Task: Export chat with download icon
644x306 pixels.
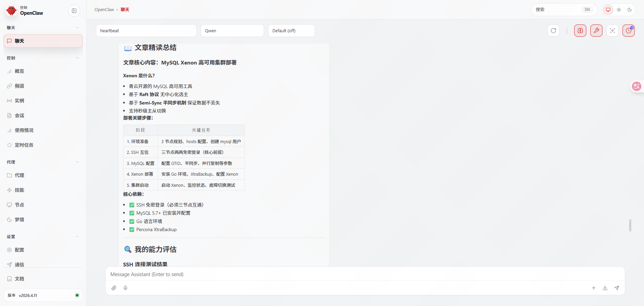Action: [x=605, y=288]
